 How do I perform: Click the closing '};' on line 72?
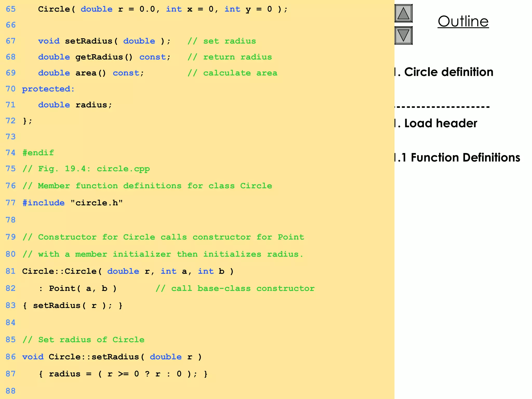click(27, 121)
